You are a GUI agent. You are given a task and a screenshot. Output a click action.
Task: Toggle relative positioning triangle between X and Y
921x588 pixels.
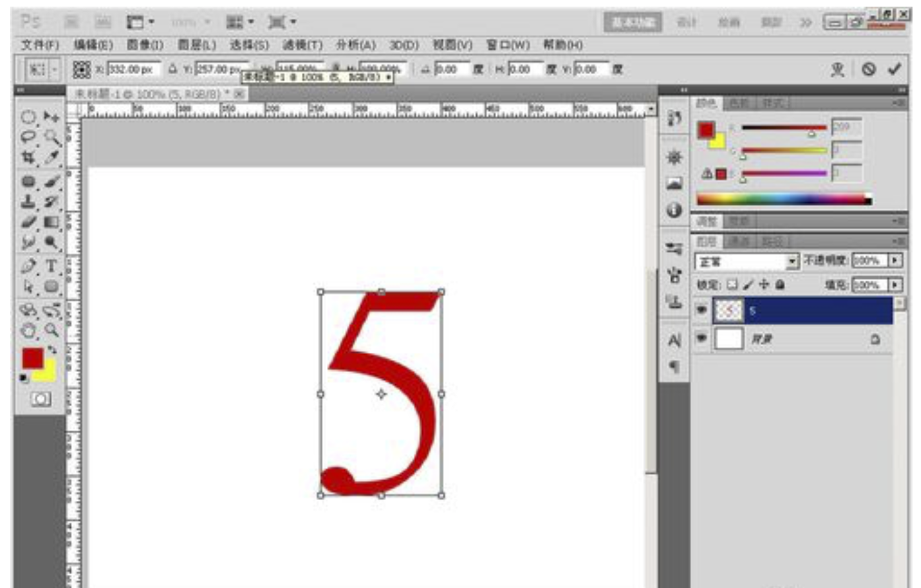(173, 69)
